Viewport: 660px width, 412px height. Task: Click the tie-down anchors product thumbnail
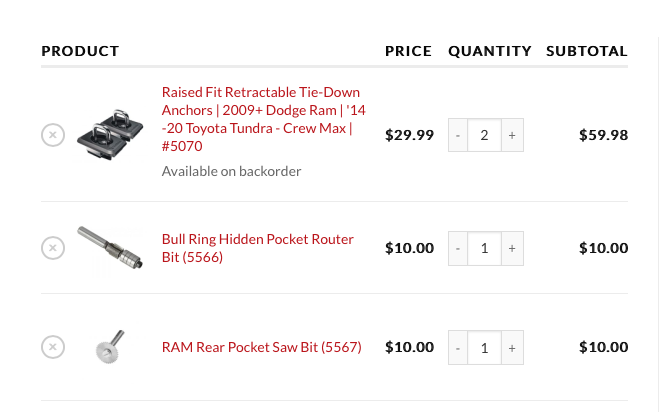pos(110,135)
